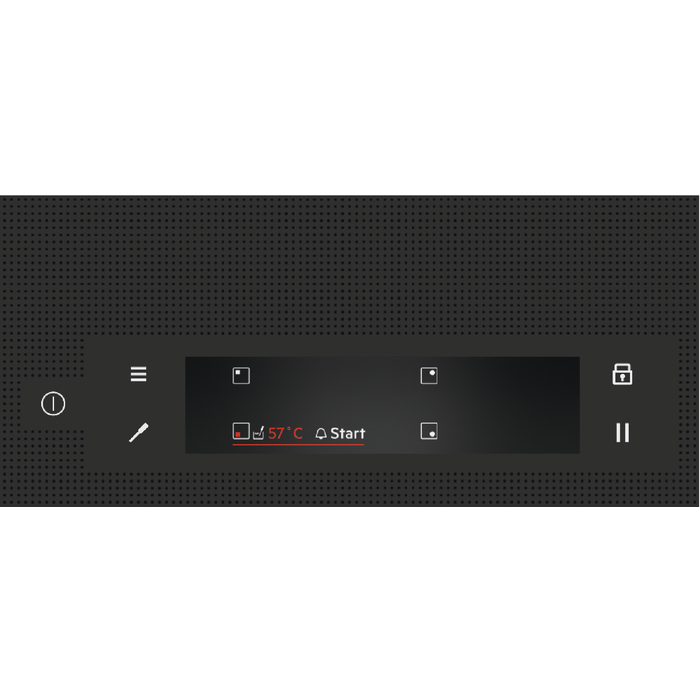
Task: Open the hamburger menu
Action: [x=138, y=374]
